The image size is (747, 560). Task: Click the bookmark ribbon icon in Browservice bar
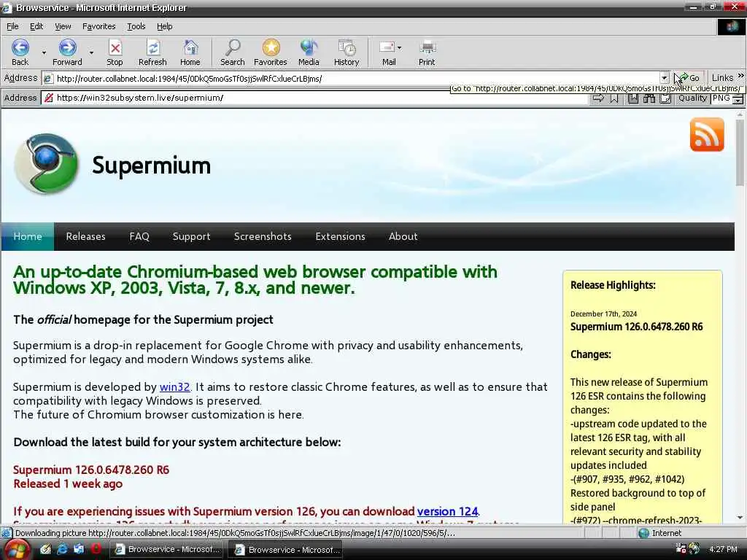coord(614,98)
